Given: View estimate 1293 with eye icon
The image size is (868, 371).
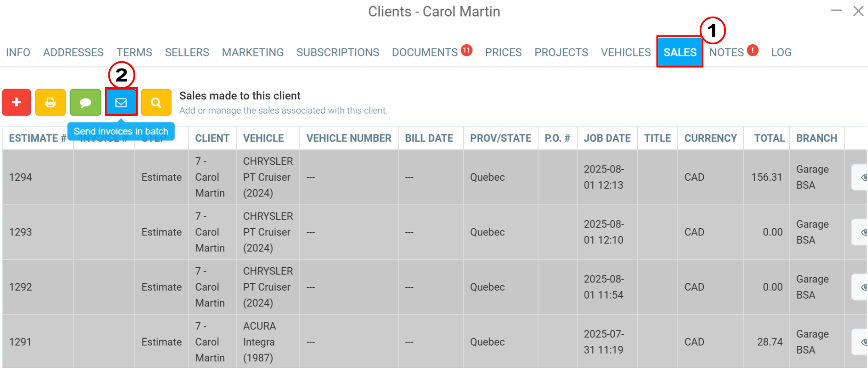Looking at the screenshot, I should (x=860, y=232).
